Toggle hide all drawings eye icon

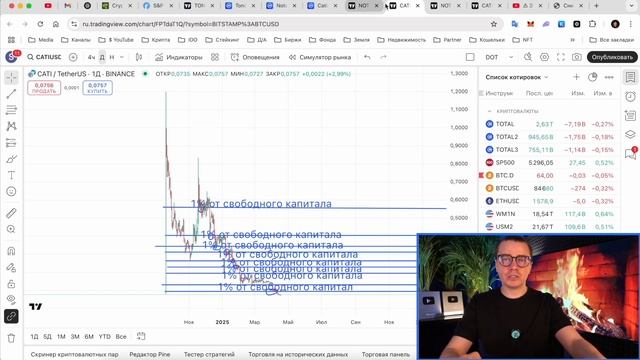pyautogui.click(x=11, y=300)
